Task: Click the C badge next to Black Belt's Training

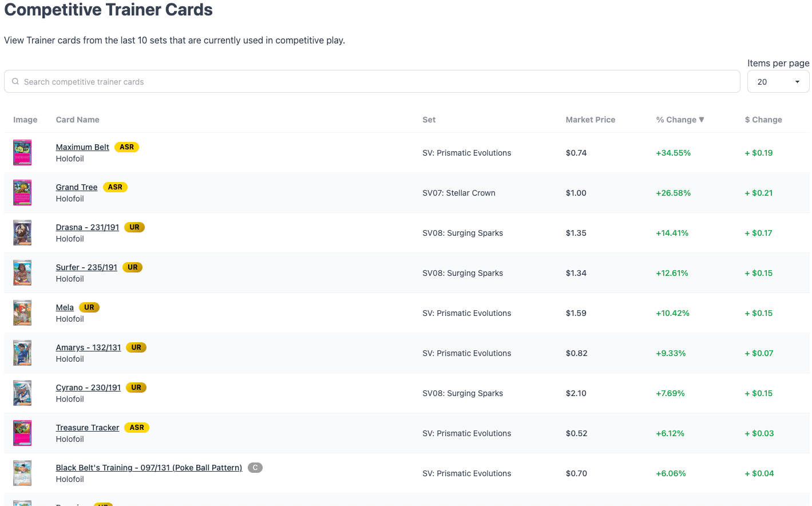Action: (x=255, y=468)
